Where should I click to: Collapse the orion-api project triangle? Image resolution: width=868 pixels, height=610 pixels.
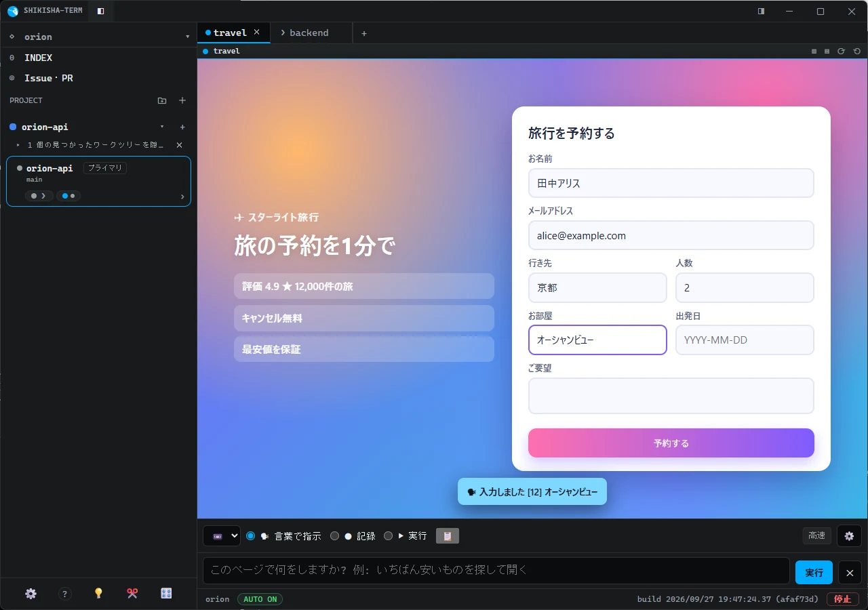pos(162,127)
